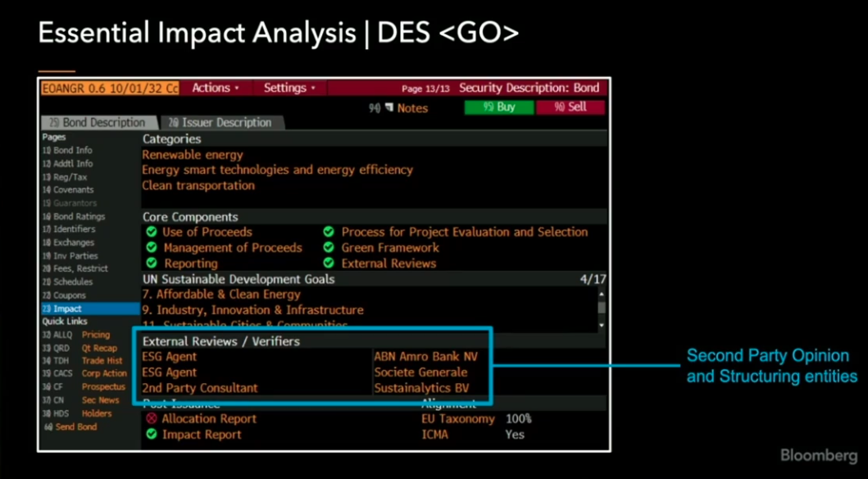
Task: Click the Use of Proceeds check icon
Action: [x=151, y=232]
